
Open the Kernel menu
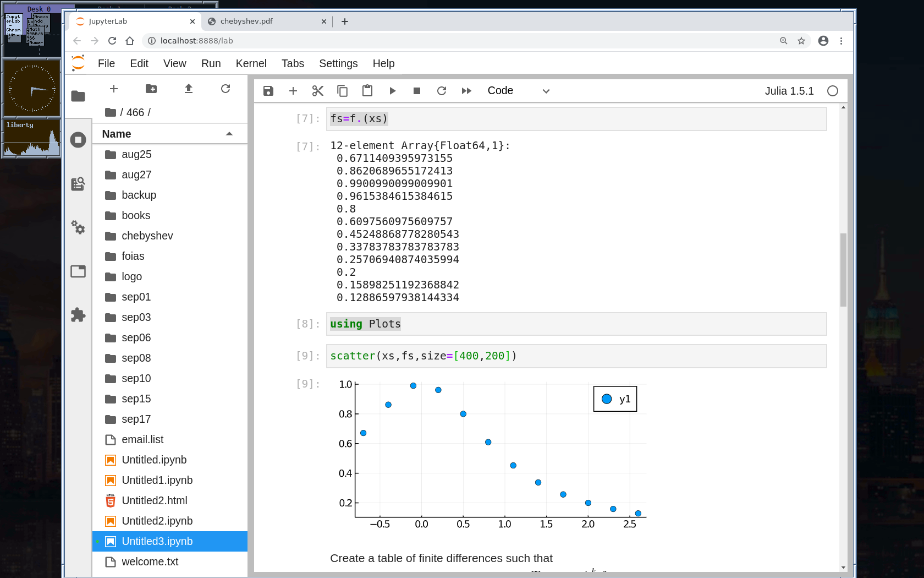251,63
